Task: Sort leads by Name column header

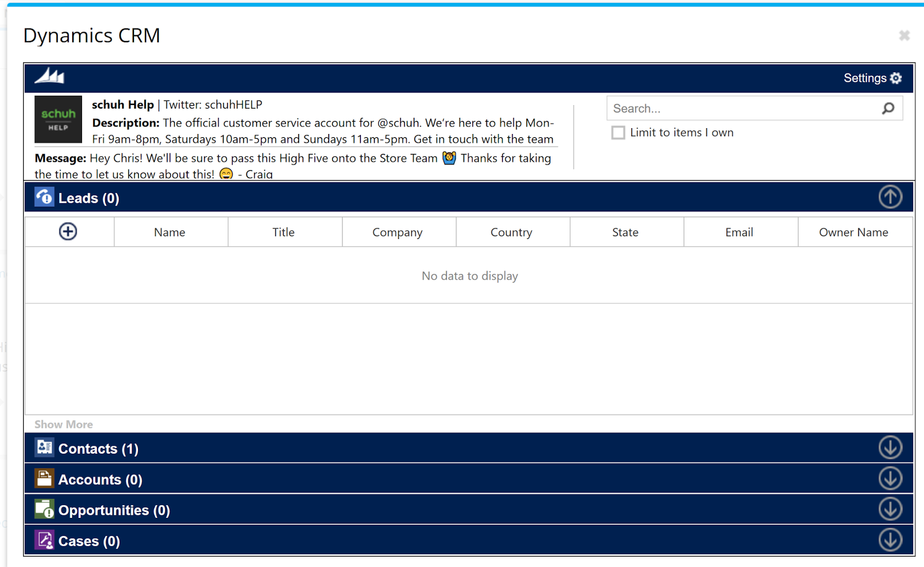Action: [170, 232]
